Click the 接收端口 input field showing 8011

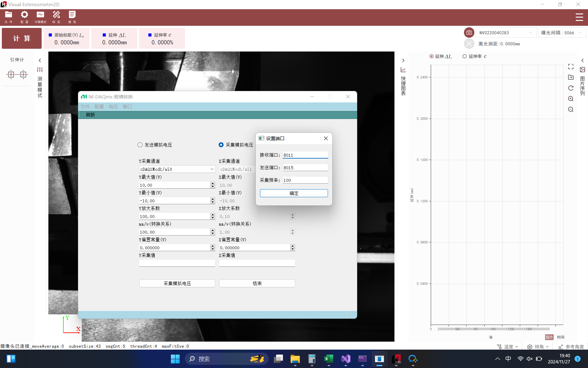305,155
